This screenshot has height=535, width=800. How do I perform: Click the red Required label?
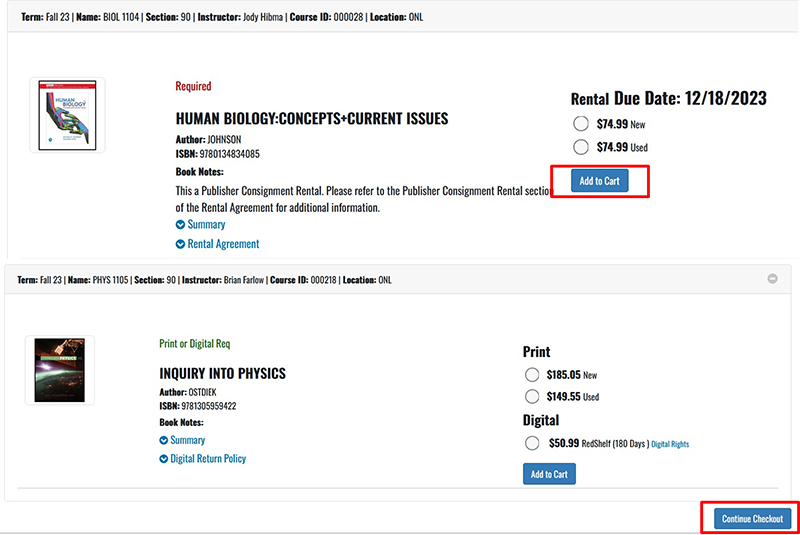point(193,86)
